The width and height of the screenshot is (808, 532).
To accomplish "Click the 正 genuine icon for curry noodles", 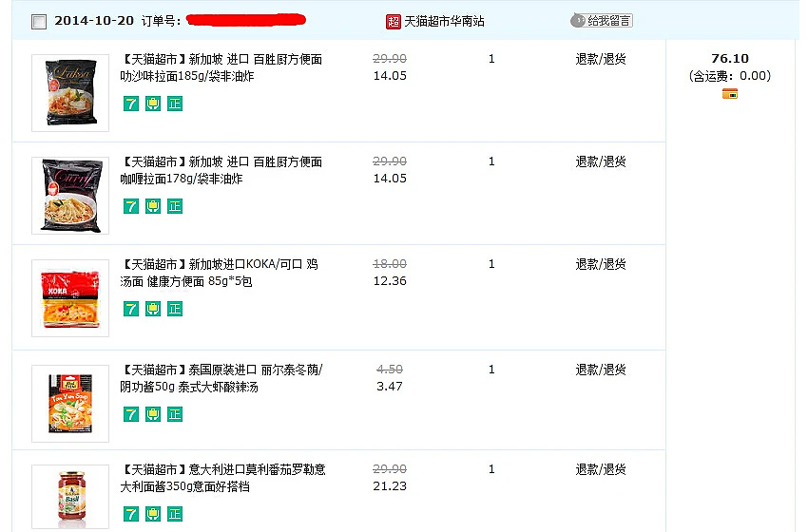I will tap(175, 206).
